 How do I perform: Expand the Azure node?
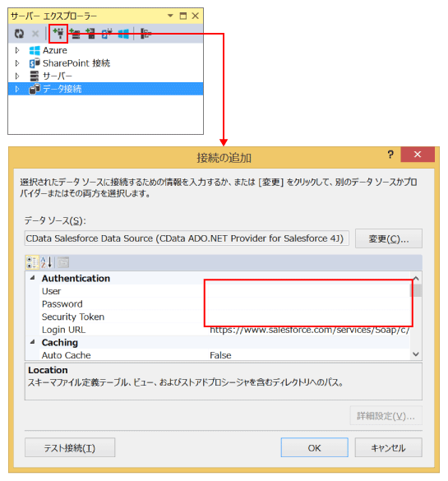pyautogui.click(x=17, y=50)
